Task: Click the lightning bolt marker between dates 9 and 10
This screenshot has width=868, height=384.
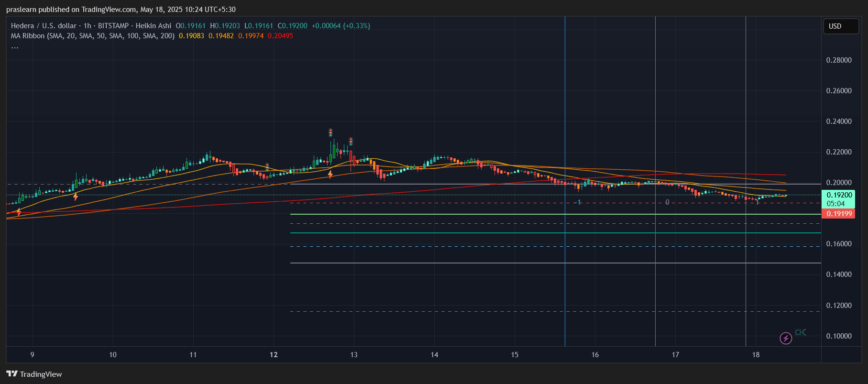Action: point(76,197)
